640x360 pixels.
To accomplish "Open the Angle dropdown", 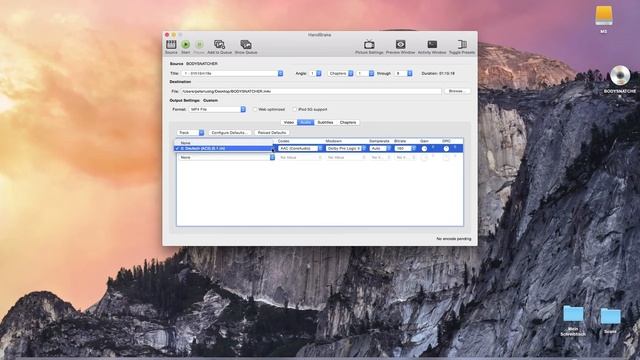I will pyautogui.click(x=315, y=73).
